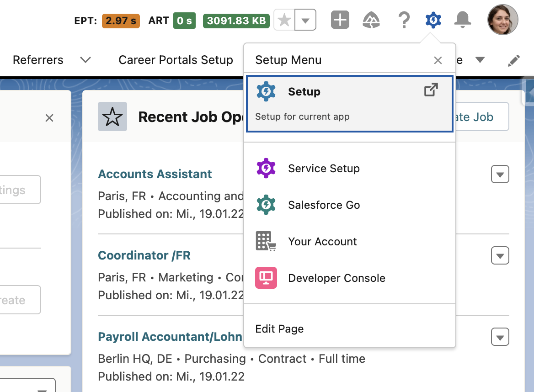Open global actions plus icon
This screenshot has width=534, height=392.
(340, 20)
